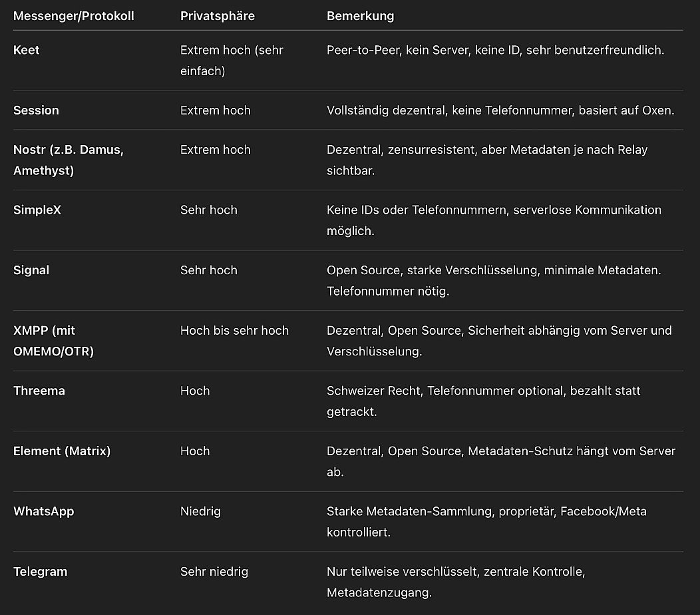
Task: Click the "Hoch bis sehr hoch" rating
Action: [x=234, y=331]
